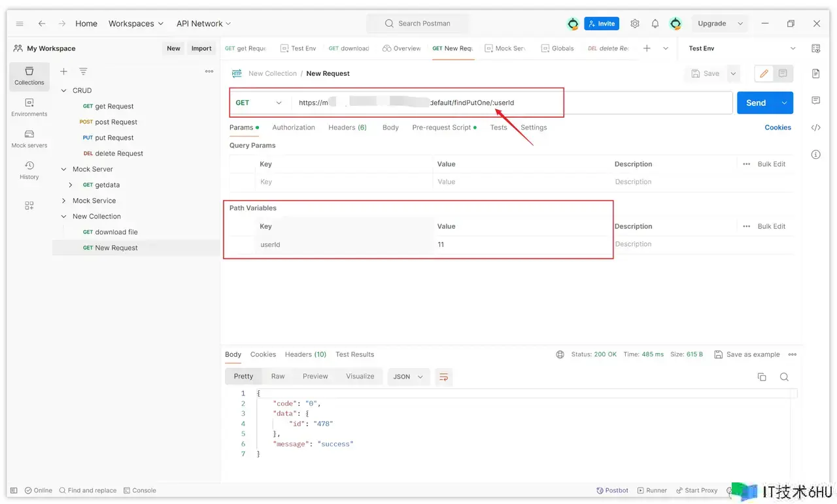Click the environment quick look icon
Image resolution: width=837 pixels, height=504 pixels.
tap(815, 48)
